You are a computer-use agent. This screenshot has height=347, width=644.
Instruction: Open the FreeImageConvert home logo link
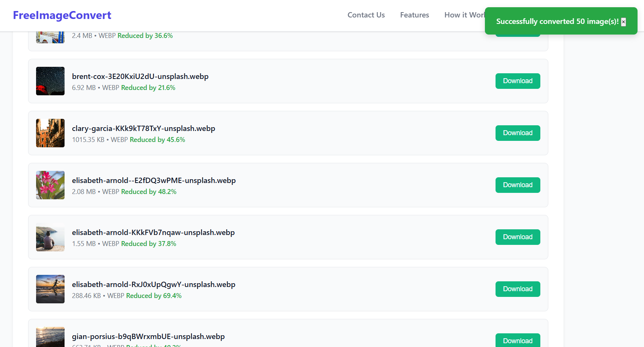(x=62, y=15)
